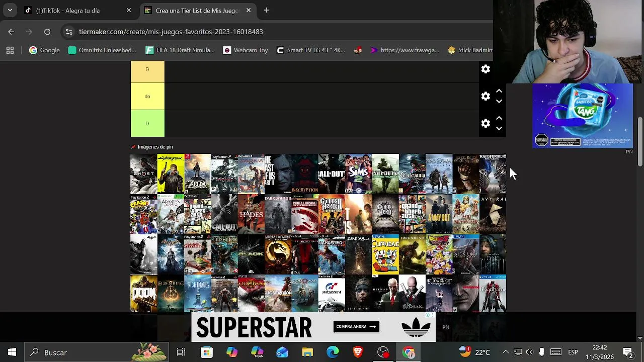Click the Buscar taskbar search box
Screen dimensions: 644x362
pyautogui.click(x=97, y=352)
